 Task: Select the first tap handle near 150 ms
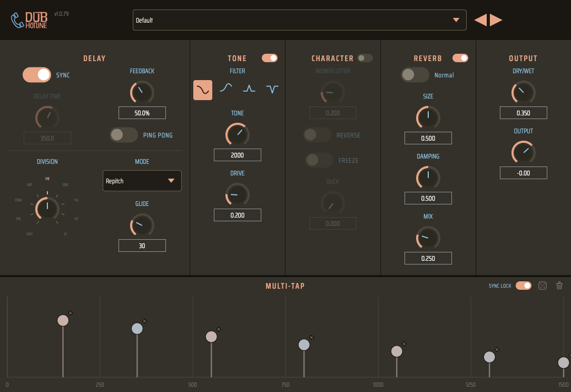tap(63, 320)
